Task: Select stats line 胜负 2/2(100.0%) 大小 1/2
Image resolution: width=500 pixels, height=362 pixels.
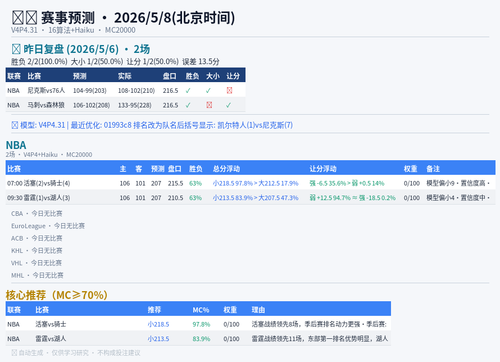Action: (x=115, y=62)
